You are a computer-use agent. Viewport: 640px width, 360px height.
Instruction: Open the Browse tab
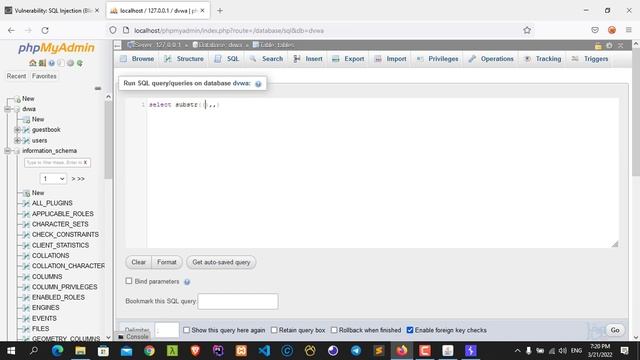pyautogui.click(x=138, y=59)
